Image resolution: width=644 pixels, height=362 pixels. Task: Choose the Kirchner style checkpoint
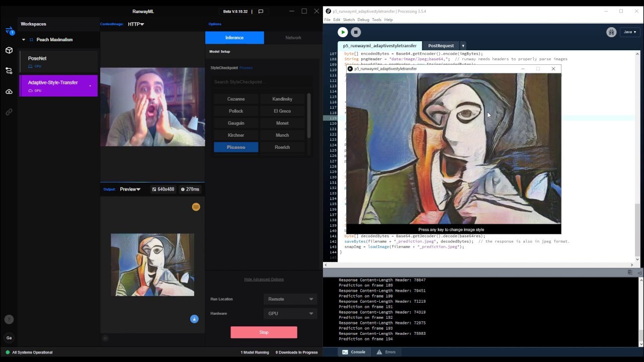236,135
